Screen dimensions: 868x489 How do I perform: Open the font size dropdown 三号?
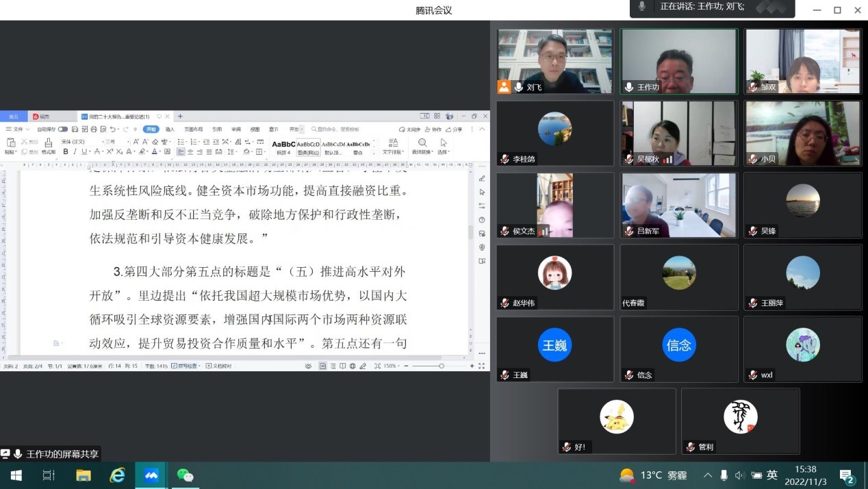[x=117, y=142]
